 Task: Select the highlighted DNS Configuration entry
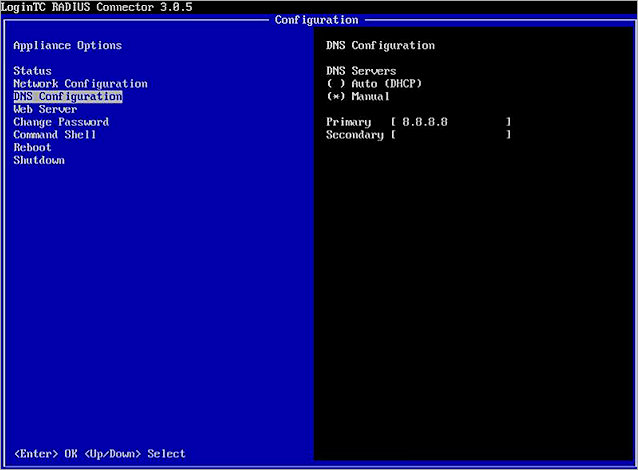pos(68,96)
